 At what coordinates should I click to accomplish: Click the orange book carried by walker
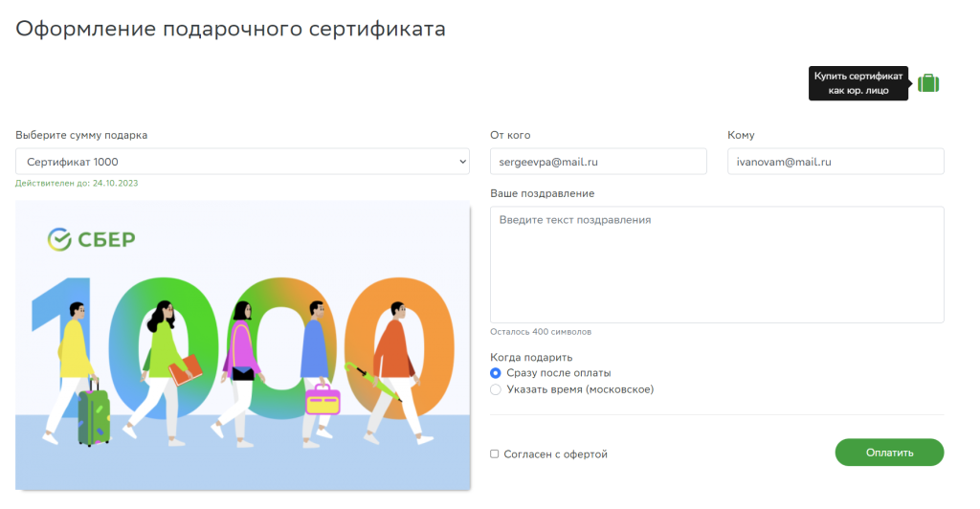186,368
